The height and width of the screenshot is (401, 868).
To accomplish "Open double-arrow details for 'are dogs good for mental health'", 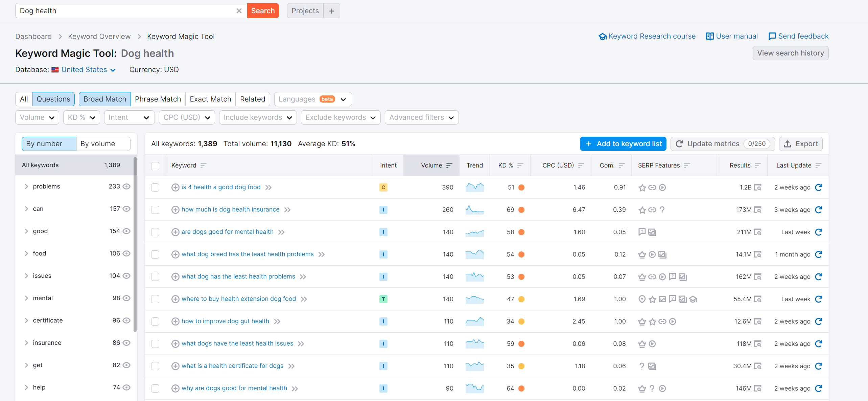I will (x=281, y=232).
